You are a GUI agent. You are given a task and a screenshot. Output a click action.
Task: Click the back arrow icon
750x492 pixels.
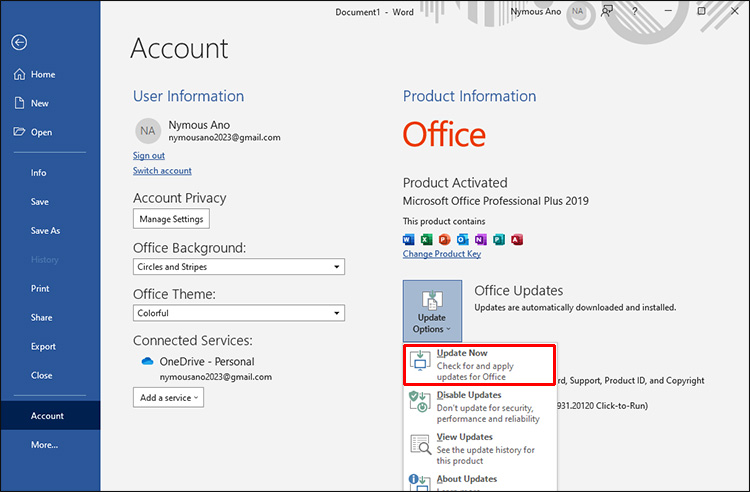click(x=19, y=42)
